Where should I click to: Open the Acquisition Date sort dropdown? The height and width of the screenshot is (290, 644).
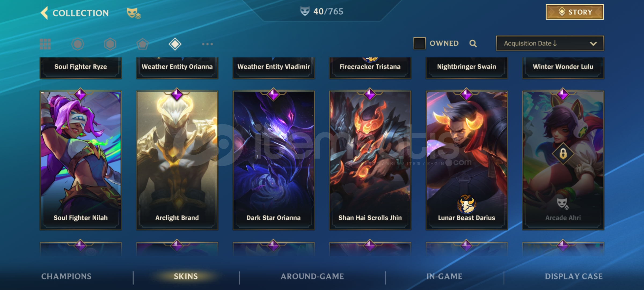(x=550, y=43)
